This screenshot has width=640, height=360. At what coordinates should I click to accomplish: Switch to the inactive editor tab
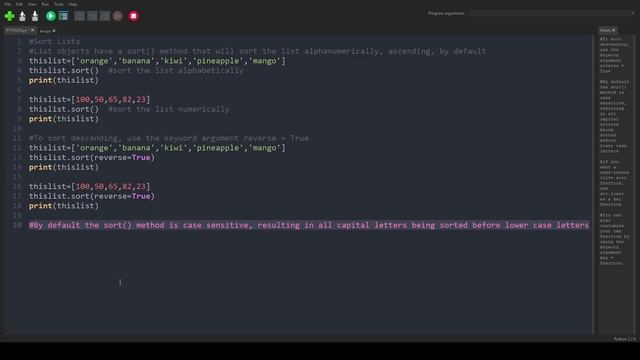tap(45, 31)
